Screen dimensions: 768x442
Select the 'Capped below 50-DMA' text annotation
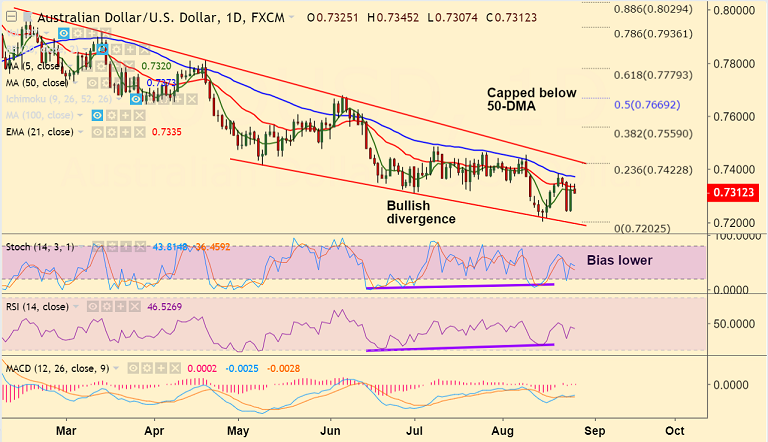click(x=531, y=99)
